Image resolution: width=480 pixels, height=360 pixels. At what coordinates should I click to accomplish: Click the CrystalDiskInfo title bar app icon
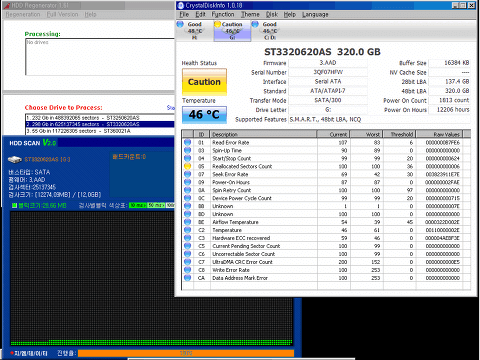tap(181, 5)
